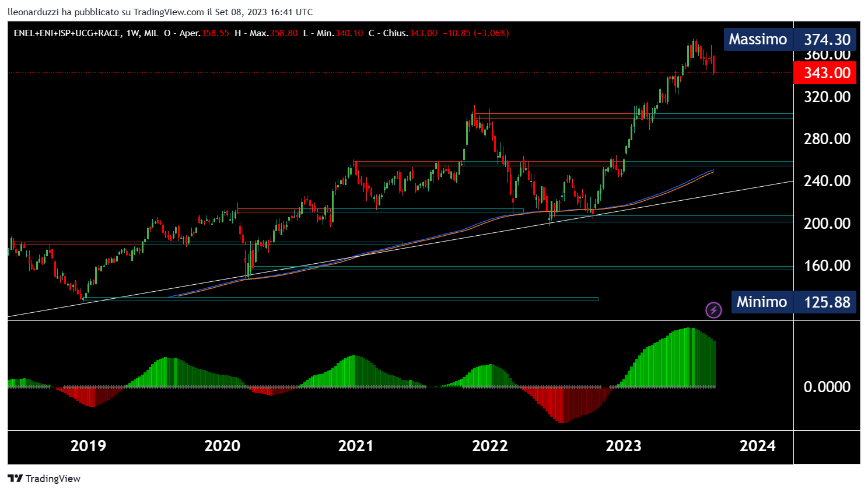The height and width of the screenshot is (492, 868).
Task: Click the publication header text by lleonarduzzi
Action: tap(160, 12)
